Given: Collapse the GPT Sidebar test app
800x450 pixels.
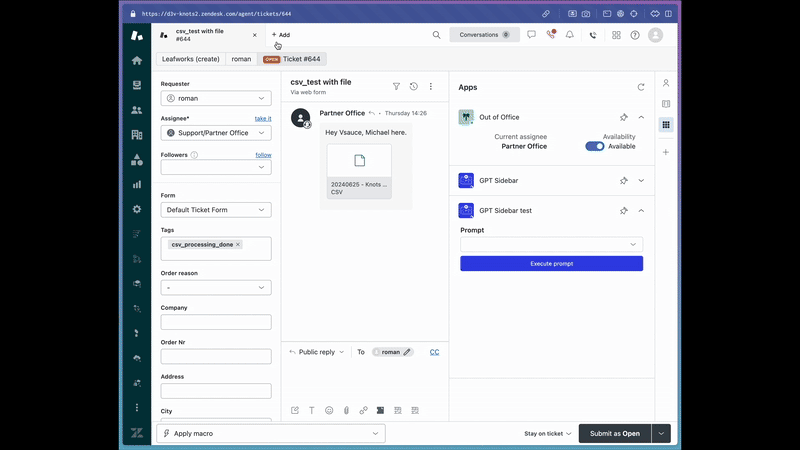Looking at the screenshot, I should (641, 211).
